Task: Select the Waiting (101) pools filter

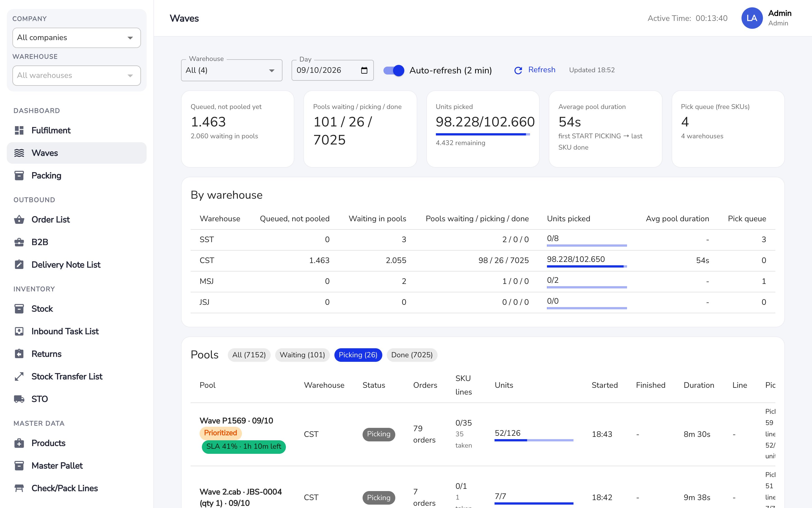Action: click(302, 355)
